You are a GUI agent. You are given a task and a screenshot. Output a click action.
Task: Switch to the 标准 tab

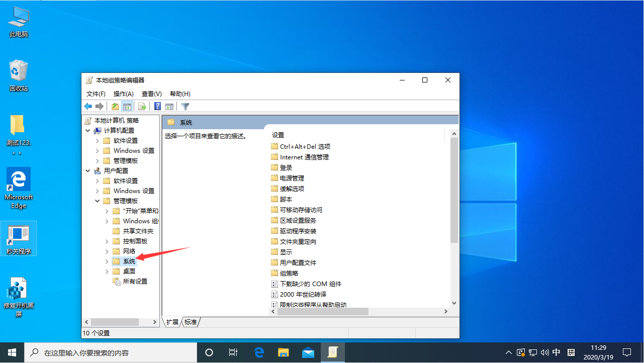point(190,322)
